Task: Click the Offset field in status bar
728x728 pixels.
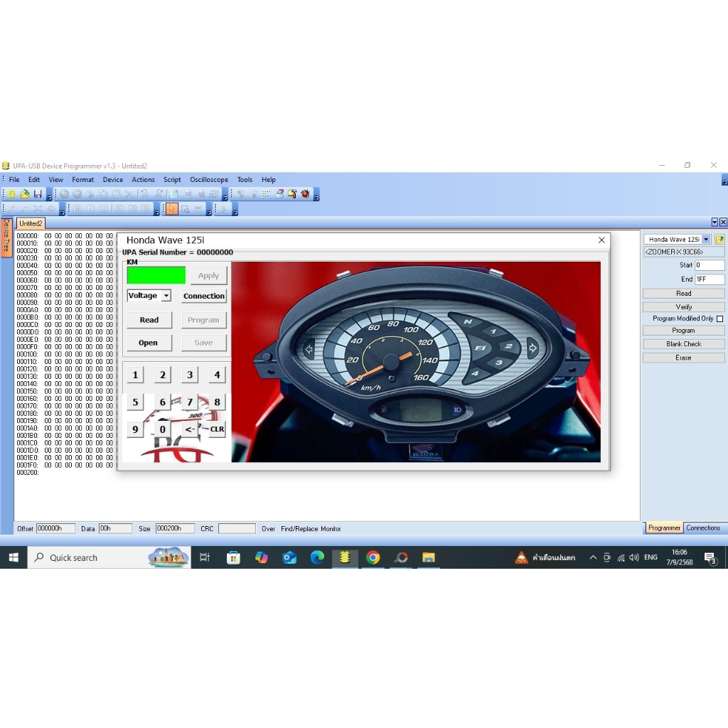Action: point(55,528)
